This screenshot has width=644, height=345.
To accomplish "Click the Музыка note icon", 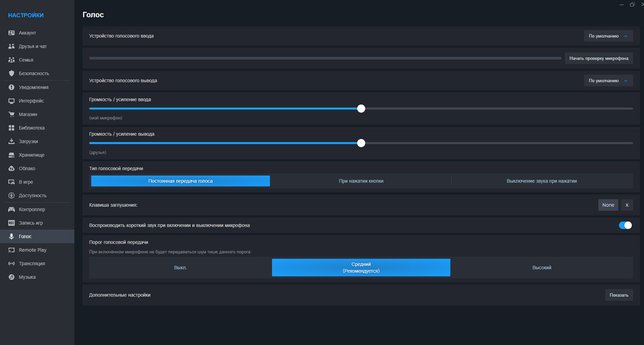I will [11, 277].
